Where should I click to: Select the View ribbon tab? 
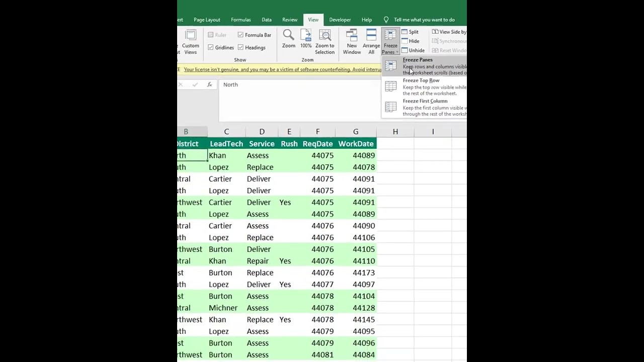(x=313, y=20)
